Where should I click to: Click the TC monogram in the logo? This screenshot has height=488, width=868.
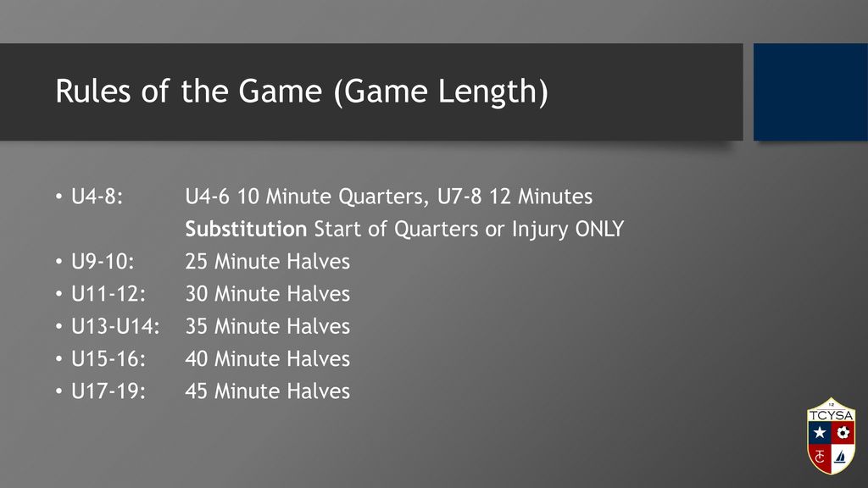click(821, 457)
